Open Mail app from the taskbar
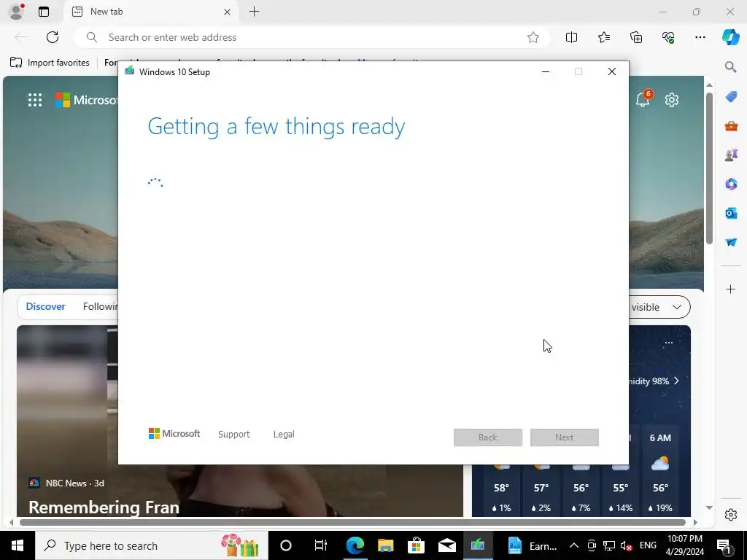Image resolution: width=747 pixels, height=560 pixels. [447, 545]
